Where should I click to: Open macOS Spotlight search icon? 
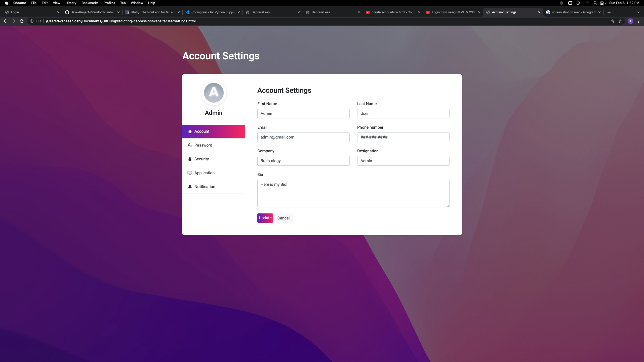(x=595, y=3)
